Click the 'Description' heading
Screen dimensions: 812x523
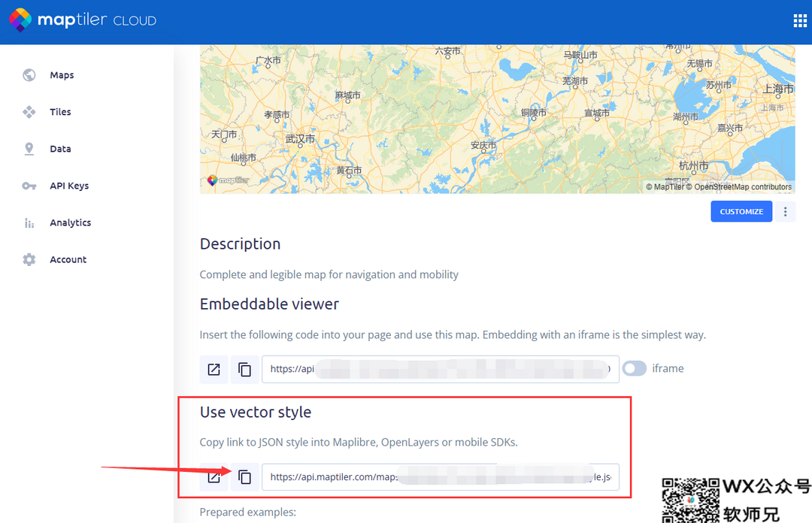tap(241, 244)
